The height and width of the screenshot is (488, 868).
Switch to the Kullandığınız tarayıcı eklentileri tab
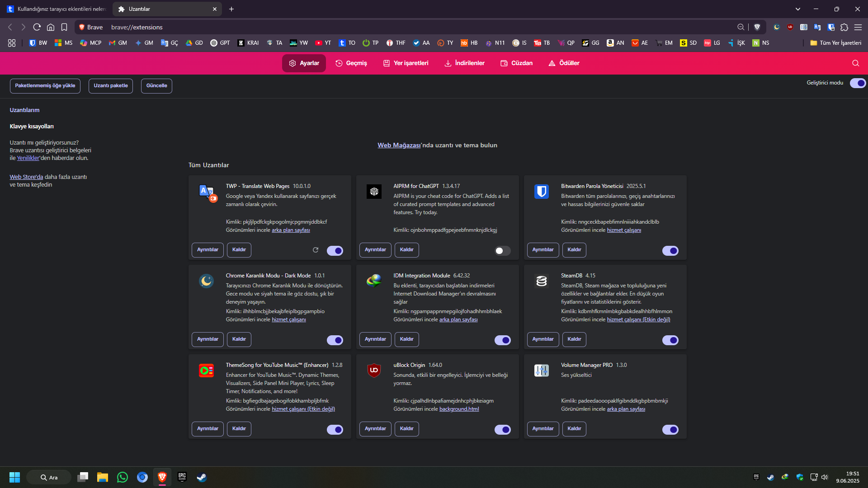[57, 9]
